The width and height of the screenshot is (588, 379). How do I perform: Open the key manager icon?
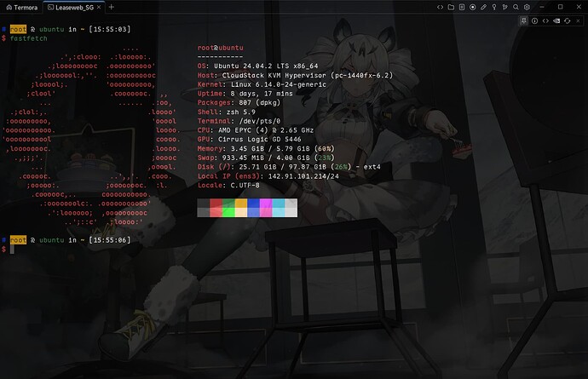(x=494, y=7)
